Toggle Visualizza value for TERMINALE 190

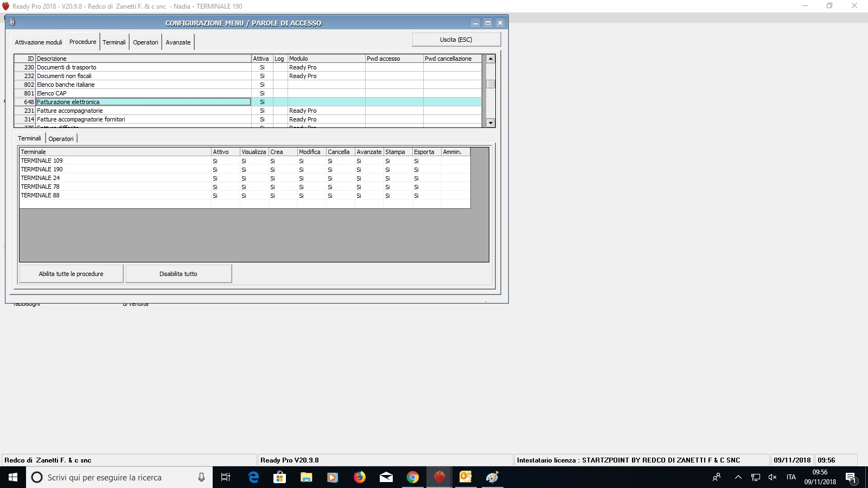(x=254, y=170)
